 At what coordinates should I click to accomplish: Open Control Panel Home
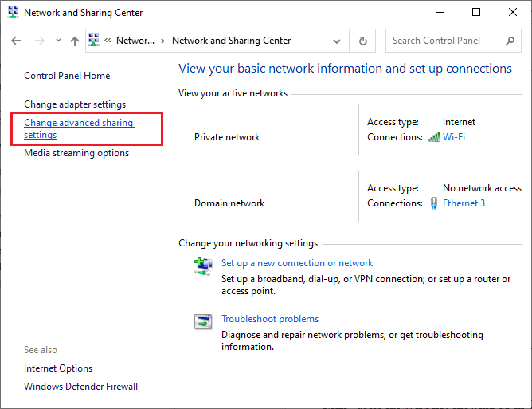[x=67, y=76]
